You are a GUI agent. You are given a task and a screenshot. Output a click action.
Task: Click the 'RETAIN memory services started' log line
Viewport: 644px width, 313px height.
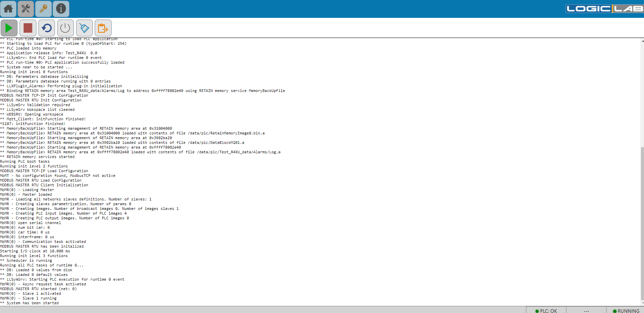click(x=40, y=157)
